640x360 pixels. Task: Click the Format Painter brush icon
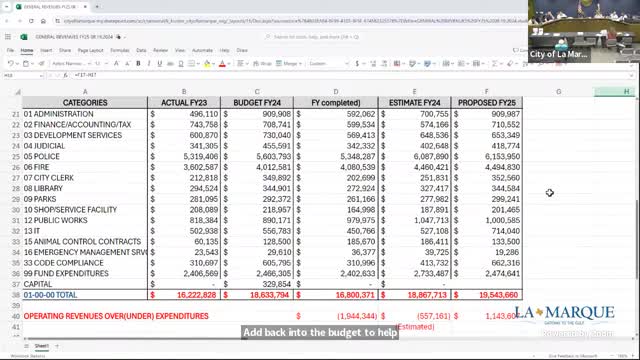[x=41, y=64]
